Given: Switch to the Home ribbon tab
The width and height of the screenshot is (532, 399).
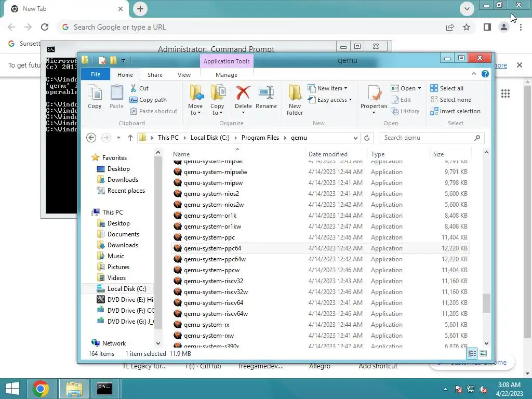Looking at the screenshot, I should tap(125, 75).
